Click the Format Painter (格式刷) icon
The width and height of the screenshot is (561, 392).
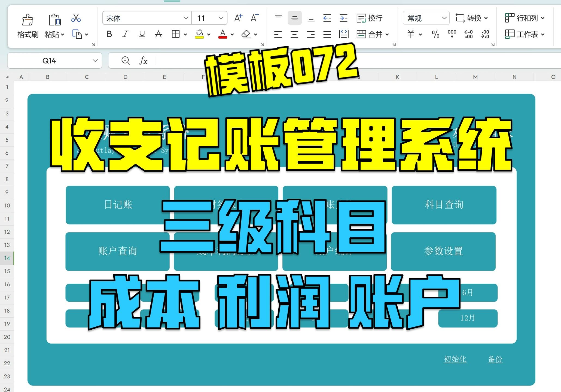(x=28, y=20)
